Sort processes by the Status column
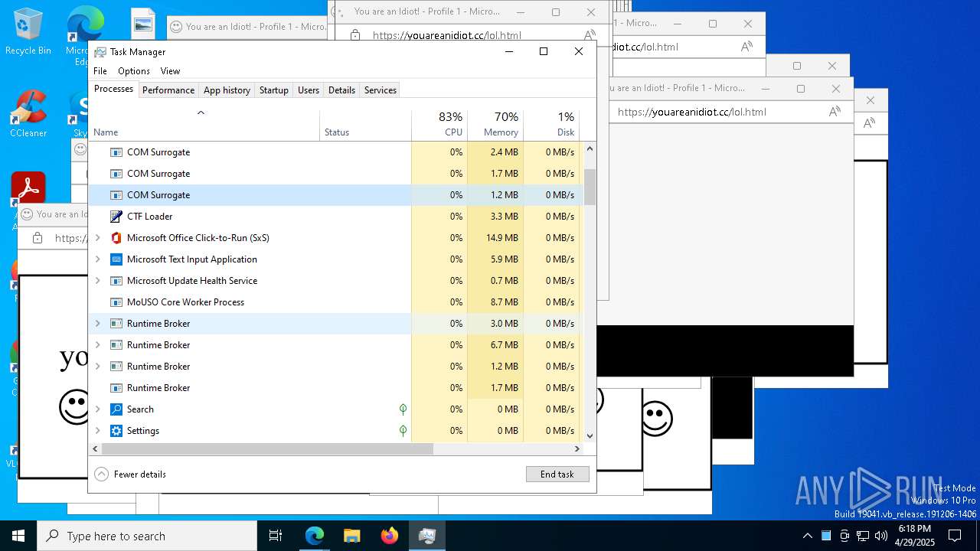Screen dimensions: 980x551 (365, 126)
